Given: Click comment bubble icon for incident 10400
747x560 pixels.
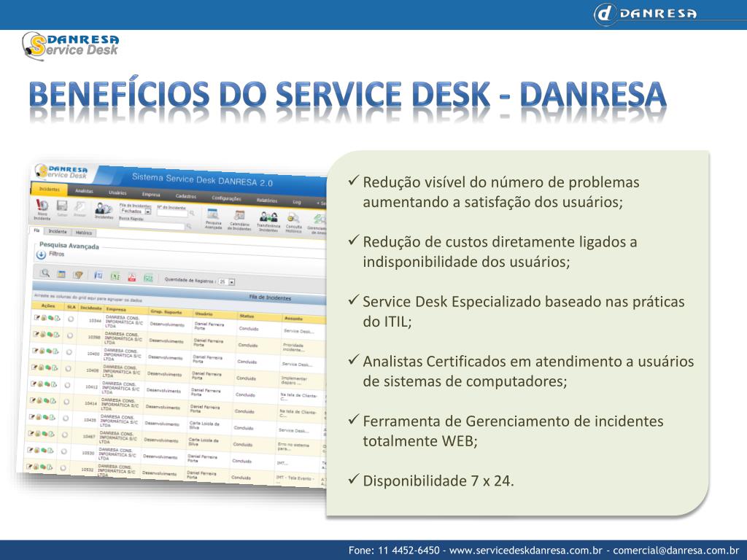Looking at the screenshot, I should pos(49,351).
